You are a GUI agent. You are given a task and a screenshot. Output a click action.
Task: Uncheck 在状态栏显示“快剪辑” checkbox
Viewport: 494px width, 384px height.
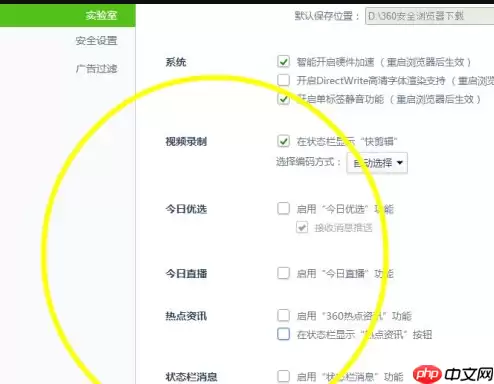[x=283, y=141]
